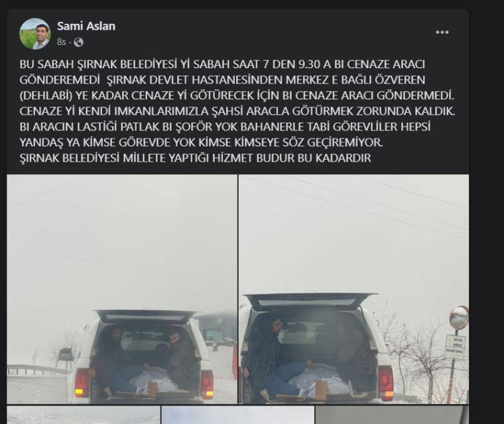The height and width of the screenshot is (424, 504).
Task: Click the left taillight in the left photo
Action: (x=82, y=382)
